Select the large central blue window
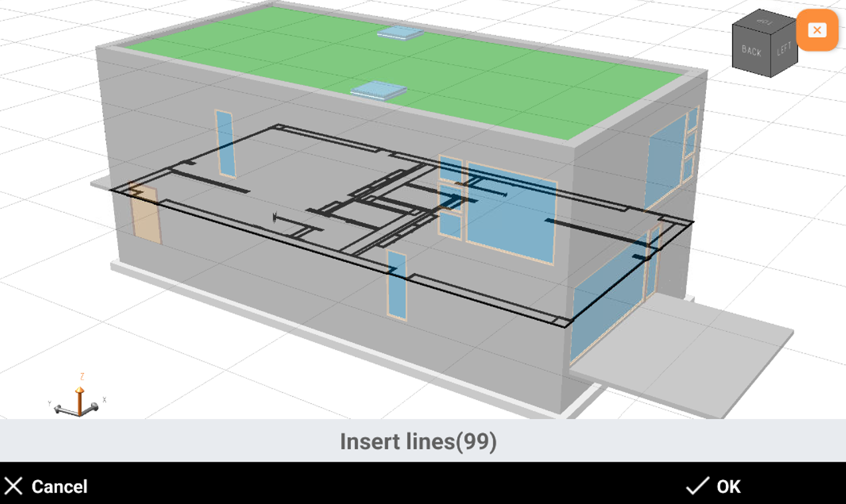The width and height of the screenshot is (846, 504). pyautogui.click(x=511, y=212)
